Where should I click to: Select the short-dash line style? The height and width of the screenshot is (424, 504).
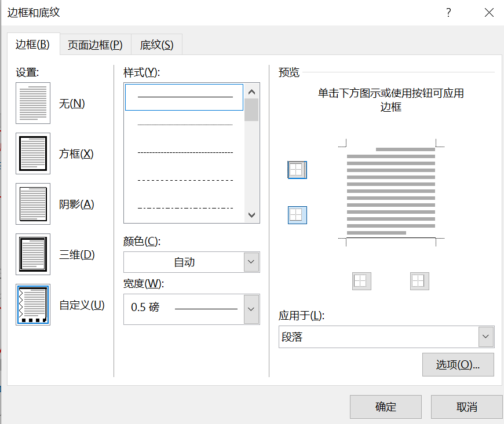point(184,153)
